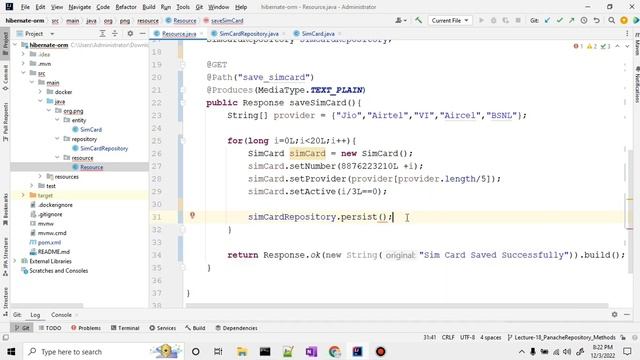Click the error lightbulb on line 31
This screenshot has width=640, height=360.
coord(192,216)
